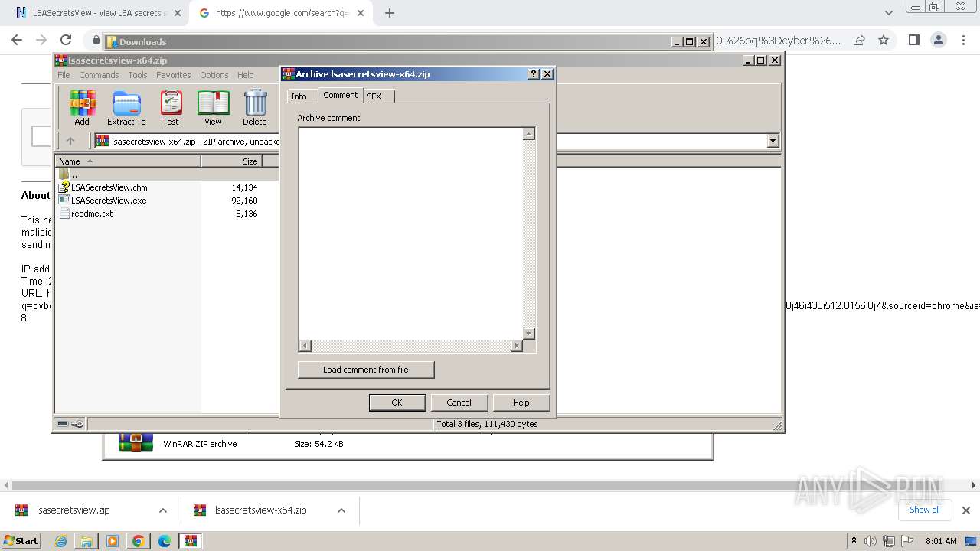Expand the archive path dropdown

click(773, 141)
